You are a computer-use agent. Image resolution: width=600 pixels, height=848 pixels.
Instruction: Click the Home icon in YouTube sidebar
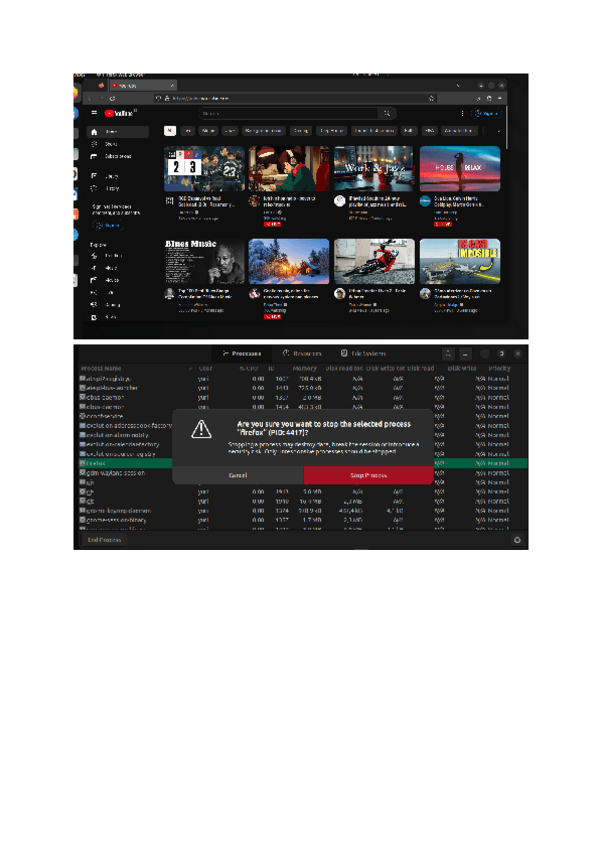(95, 132)
